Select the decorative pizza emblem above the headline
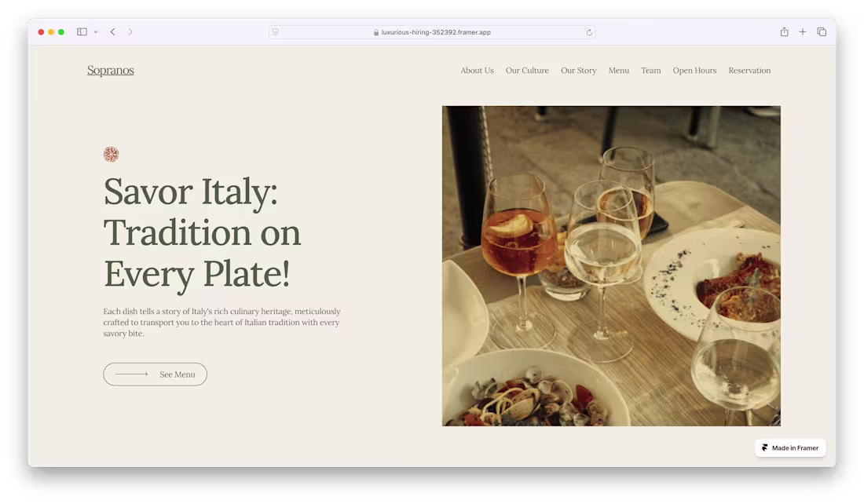Screen dimensions: 864x504 pyautogui.click(x=111, y=154)
